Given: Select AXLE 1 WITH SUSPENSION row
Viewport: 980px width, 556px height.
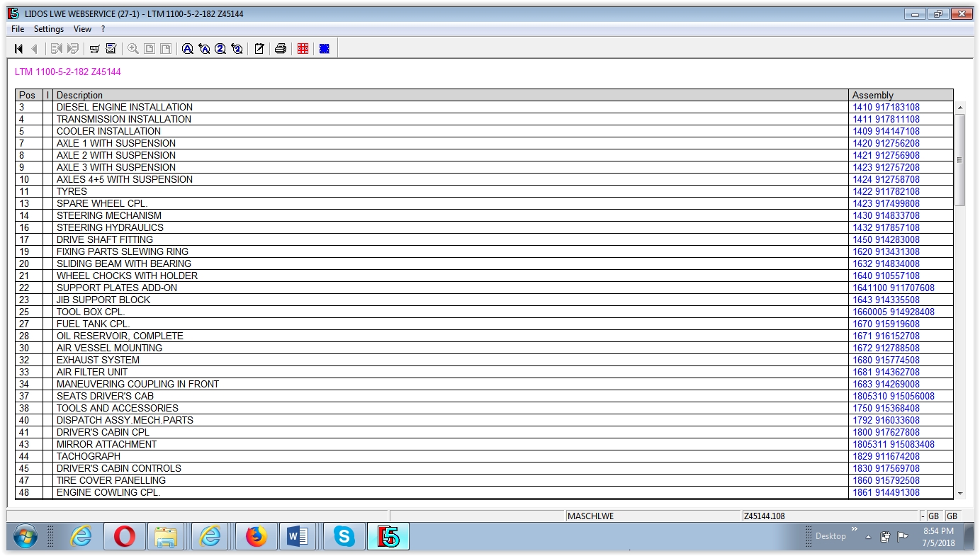Looking at the screenshot, I should tap(484, 144).
